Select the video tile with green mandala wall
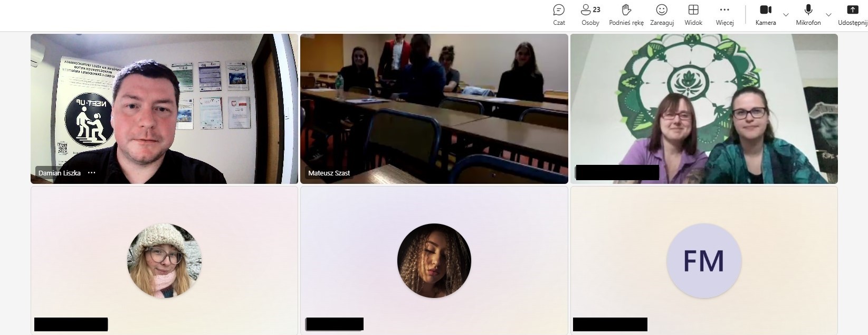 tap(703, 108)
